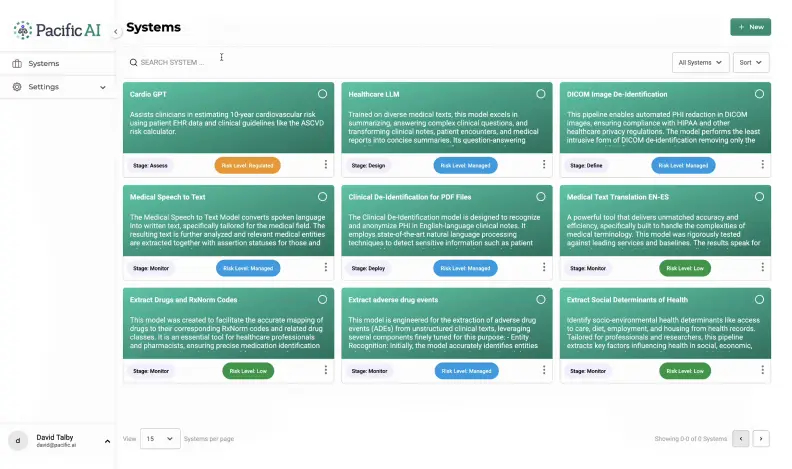Click the search magnifier icon
Viewport: 792px width, 469px height.
coord(133,62)
